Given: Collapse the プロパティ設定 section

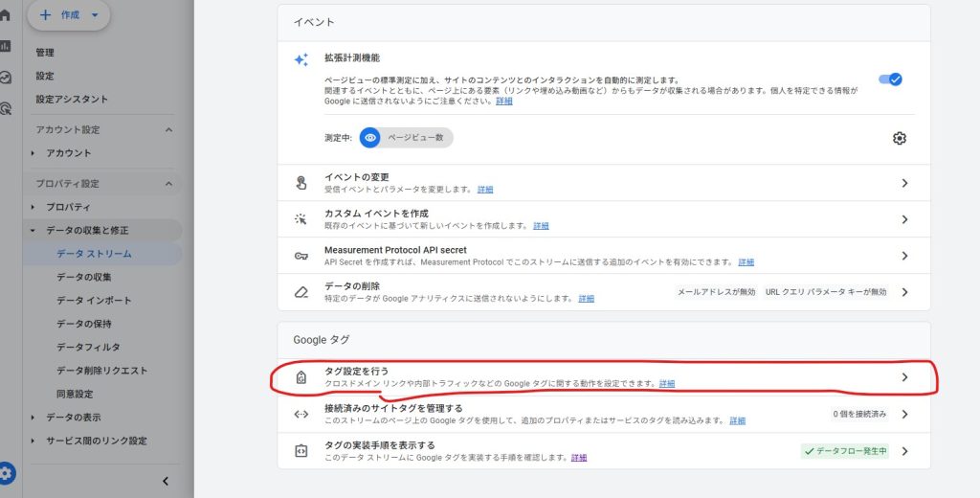Looking at the screenshot, I should pyautogui.click(x=169, y=184).
